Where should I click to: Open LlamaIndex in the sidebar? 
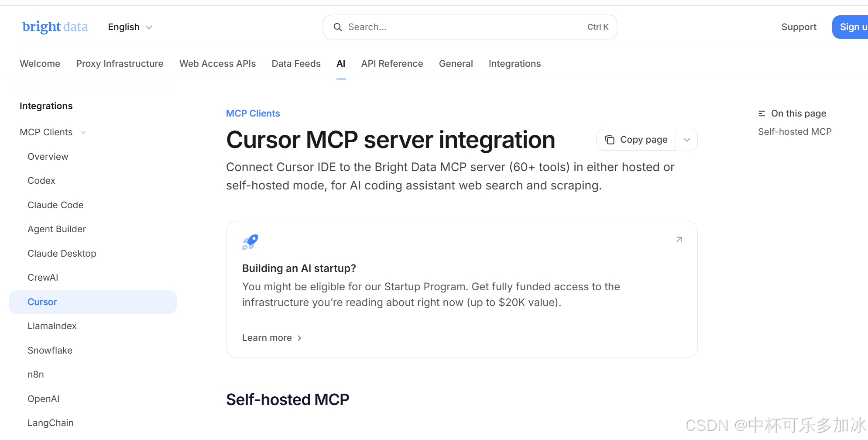[x=52, y=326]
